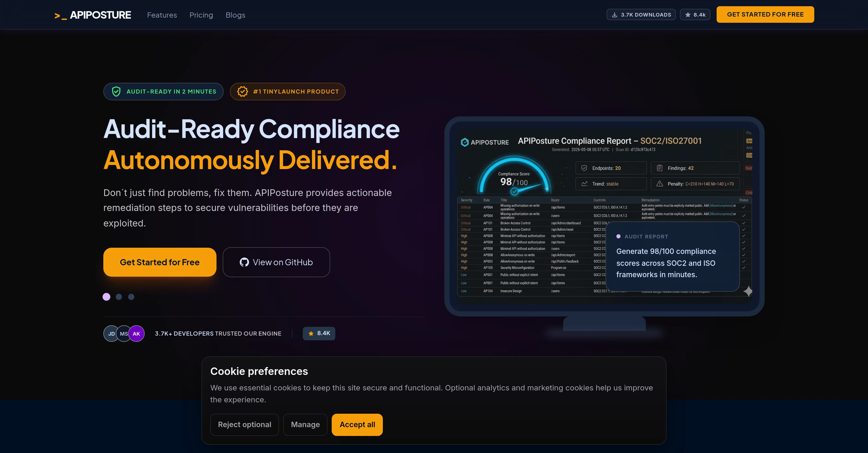Click the warning triangle icon beside Penalty

click(x=660, y=184)
